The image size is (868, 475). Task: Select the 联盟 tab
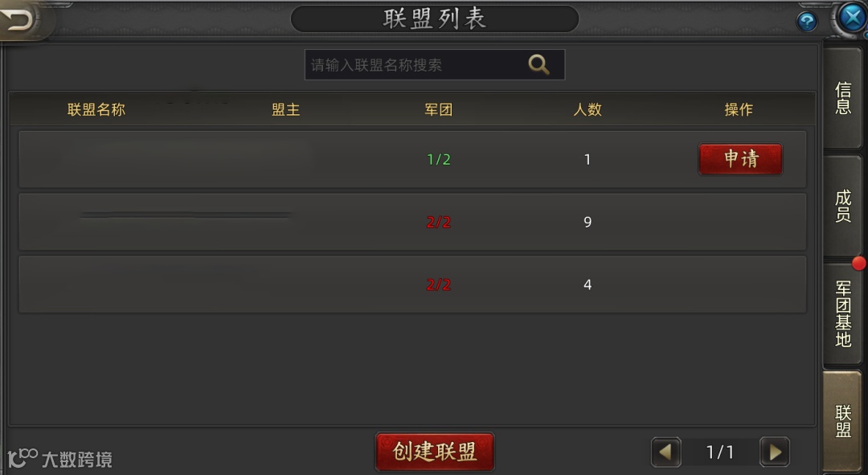point(842,420)
